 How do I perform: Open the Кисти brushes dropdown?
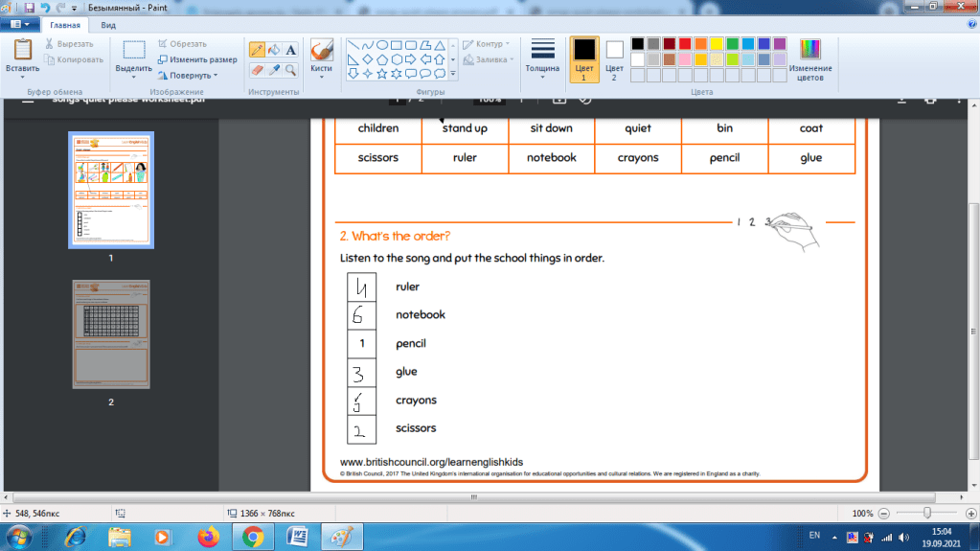[x=322, y=69]
